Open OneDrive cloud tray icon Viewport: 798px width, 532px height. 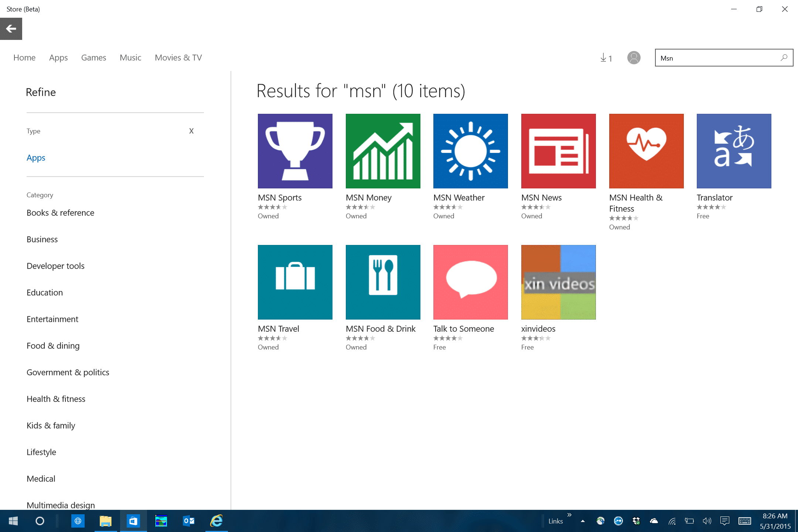[x=654, y=521]
